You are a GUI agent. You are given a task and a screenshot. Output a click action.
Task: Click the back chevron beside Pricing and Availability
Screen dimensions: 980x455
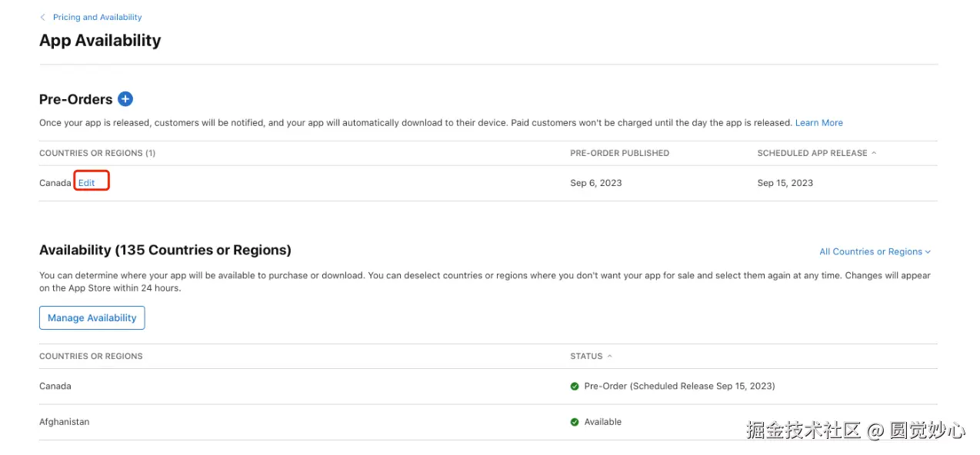coord(43,17)
